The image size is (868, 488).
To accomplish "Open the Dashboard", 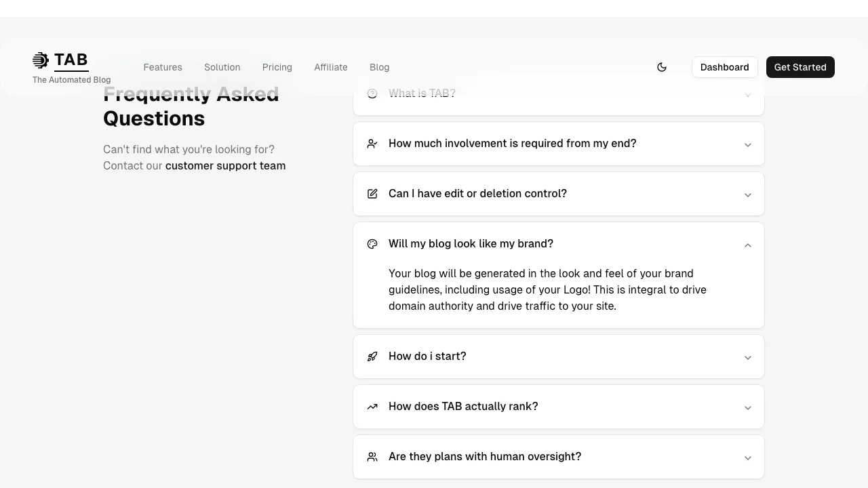I will pyautogui.click(x=724, y=67).
